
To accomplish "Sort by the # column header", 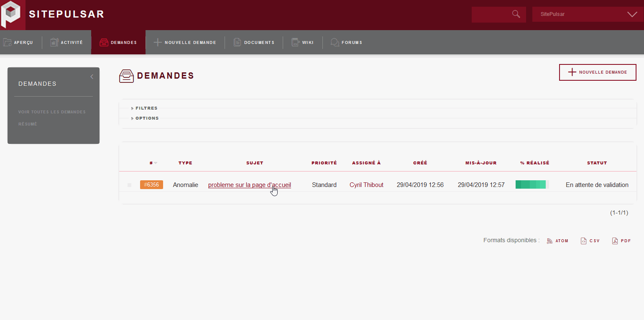I will [x=151, y=163].
